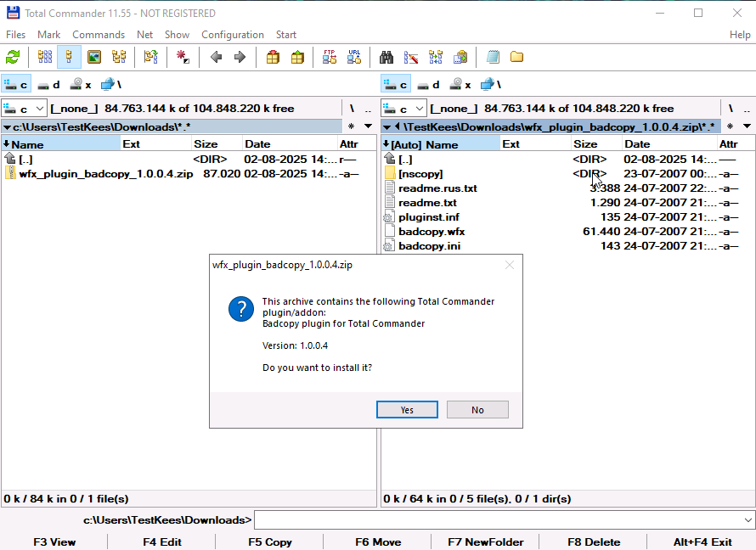Image resolution: width=756 pixels, height=550 pixels.
Task: Click the F7 NewFolder button
Action: 486,542
